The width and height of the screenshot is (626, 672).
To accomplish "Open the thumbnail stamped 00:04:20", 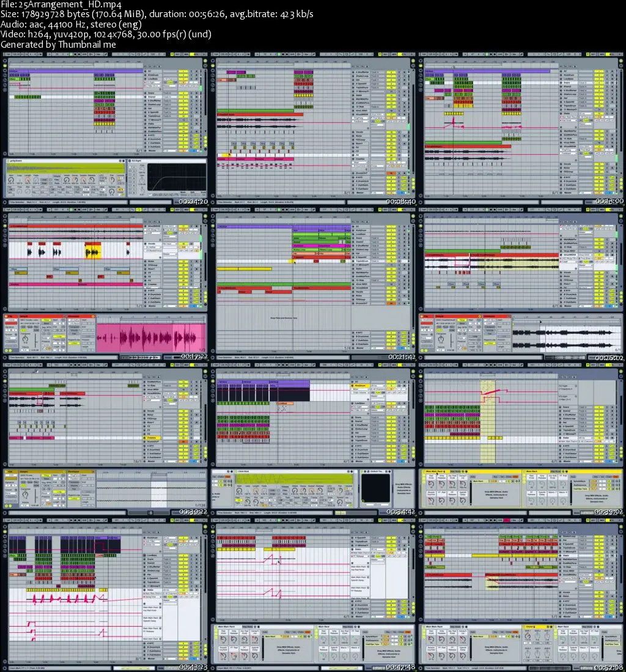I will point(105,128).
